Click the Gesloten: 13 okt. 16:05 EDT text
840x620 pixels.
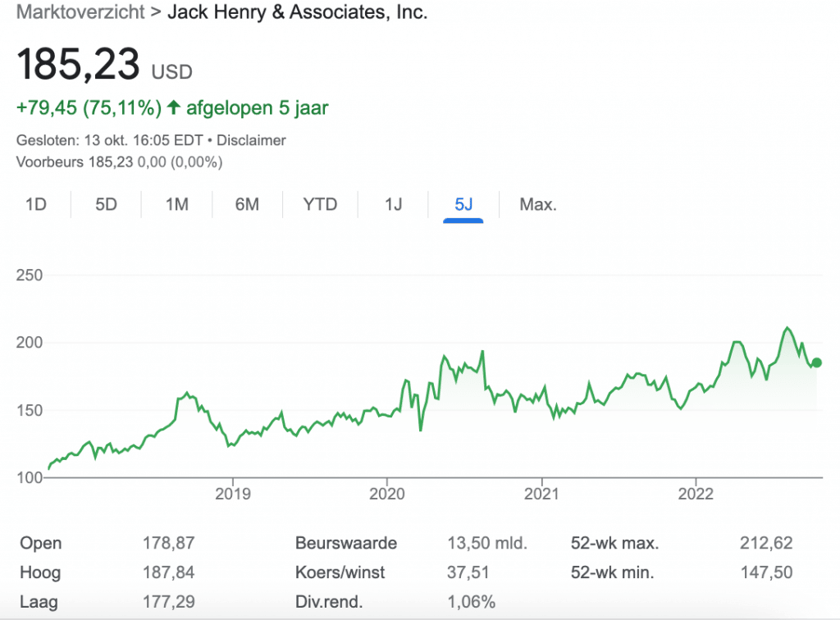point(109,140)
